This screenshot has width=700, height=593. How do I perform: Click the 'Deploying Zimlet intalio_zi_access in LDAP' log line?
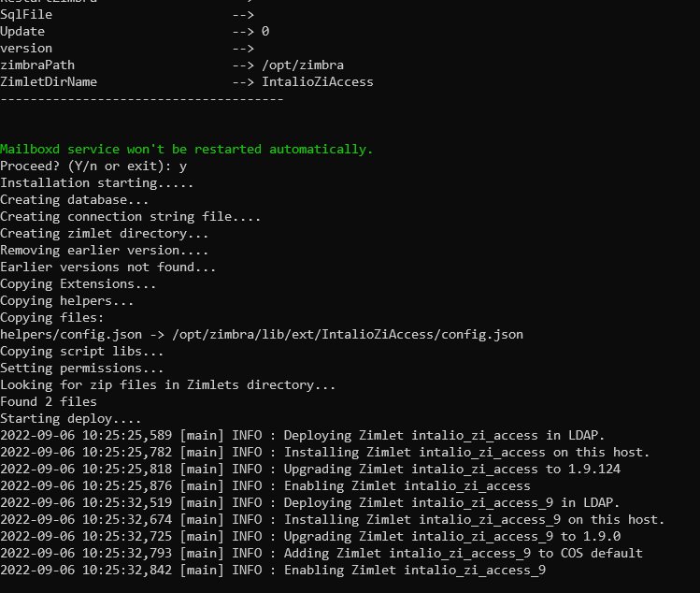click(x=302, y=436)
